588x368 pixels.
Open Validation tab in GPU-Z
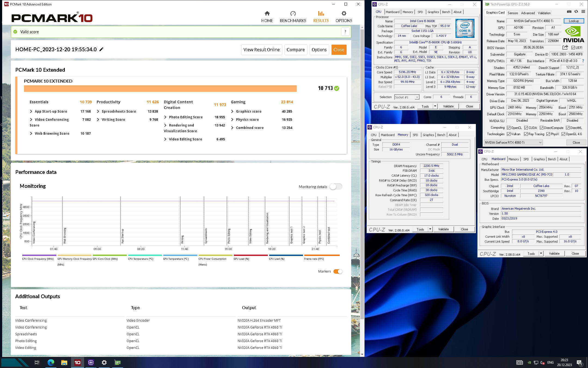click(544, 13)
